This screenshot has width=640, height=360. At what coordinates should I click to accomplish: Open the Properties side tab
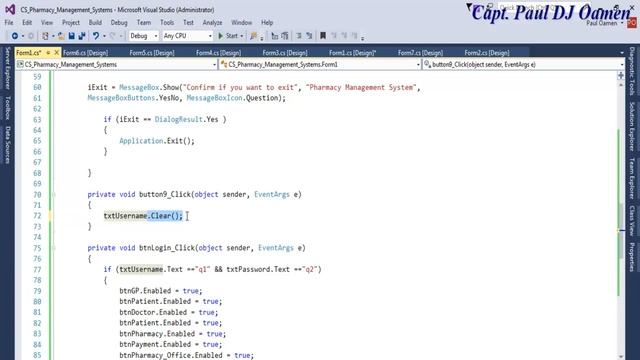[x=632, y=257]
